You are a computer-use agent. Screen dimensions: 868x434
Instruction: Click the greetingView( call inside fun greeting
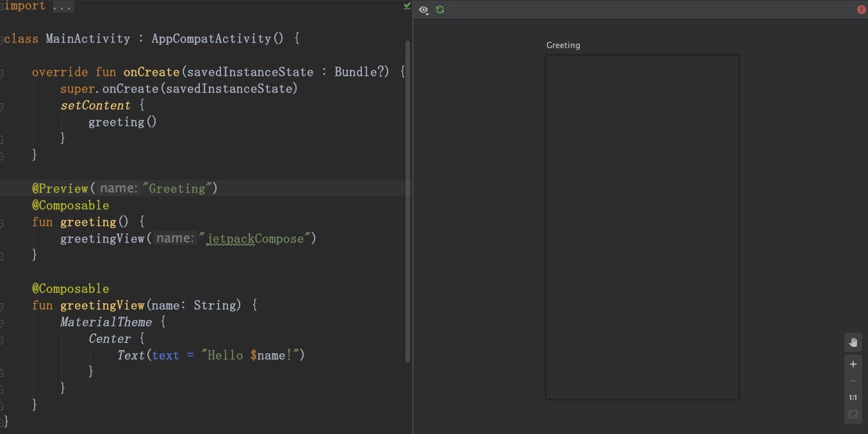[106, 238]
